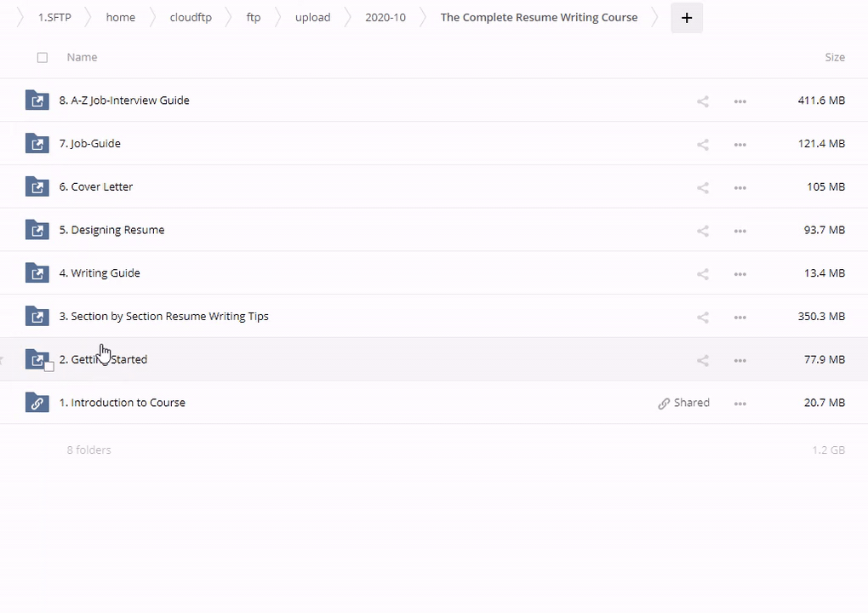The height and width of the screenshot is (613, 868).
Task: Toggle the select-all checkbox in header
Action: point(43,58)
